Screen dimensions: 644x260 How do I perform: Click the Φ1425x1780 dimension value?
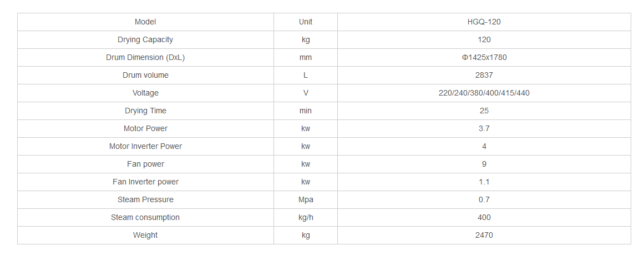[x=484, y=57]
